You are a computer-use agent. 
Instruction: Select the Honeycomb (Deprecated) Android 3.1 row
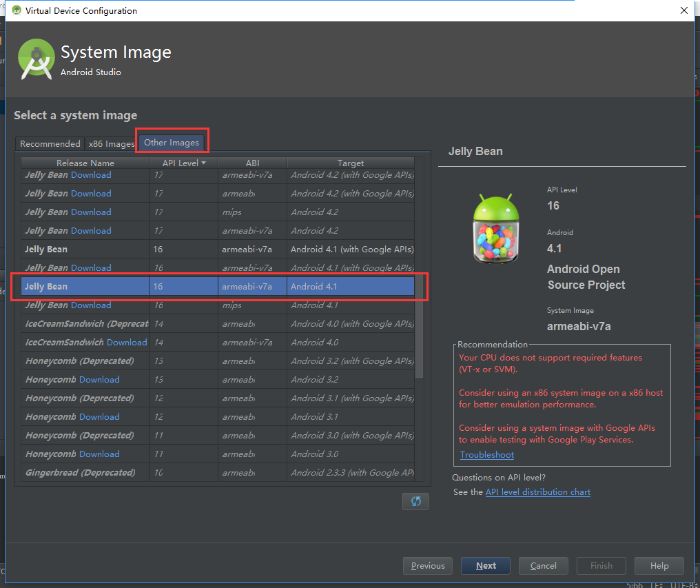click(x=218, y=398)
